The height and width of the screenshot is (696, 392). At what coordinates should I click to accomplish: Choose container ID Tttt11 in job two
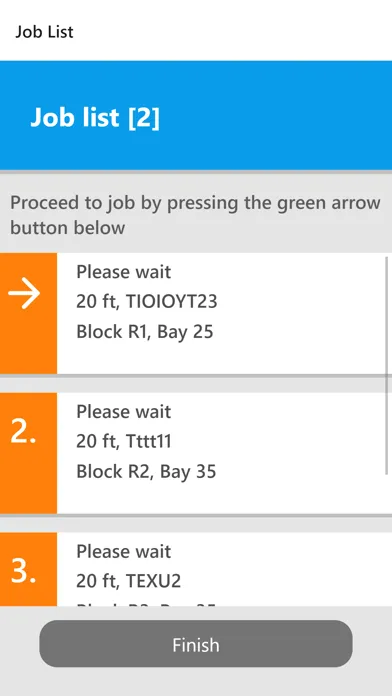tap(149, 442)
